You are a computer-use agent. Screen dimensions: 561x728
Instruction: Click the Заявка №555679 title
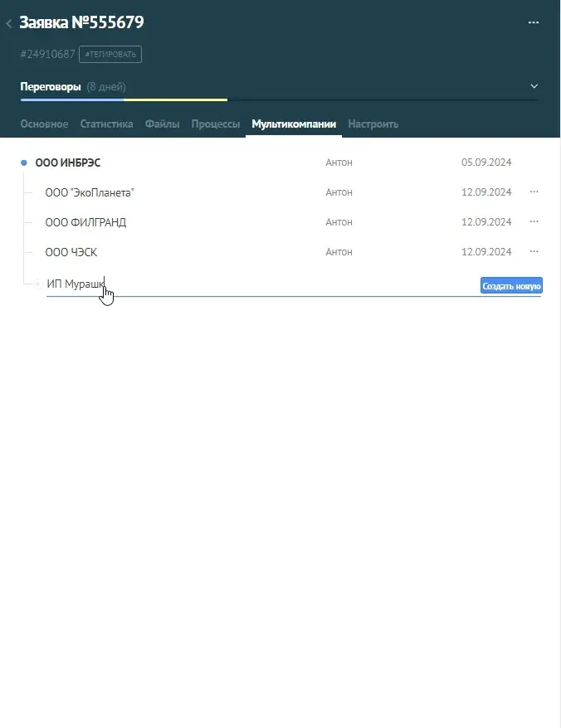coord(82,22)
